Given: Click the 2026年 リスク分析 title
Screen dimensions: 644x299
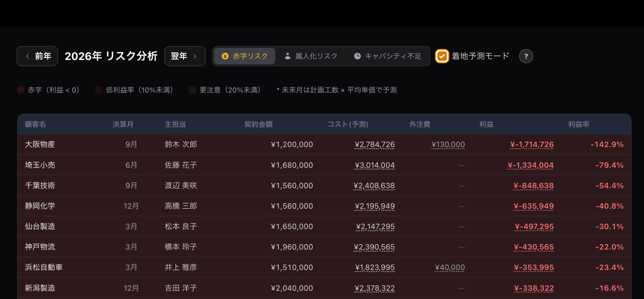Looking at the screenshot, I should (111, 56).
